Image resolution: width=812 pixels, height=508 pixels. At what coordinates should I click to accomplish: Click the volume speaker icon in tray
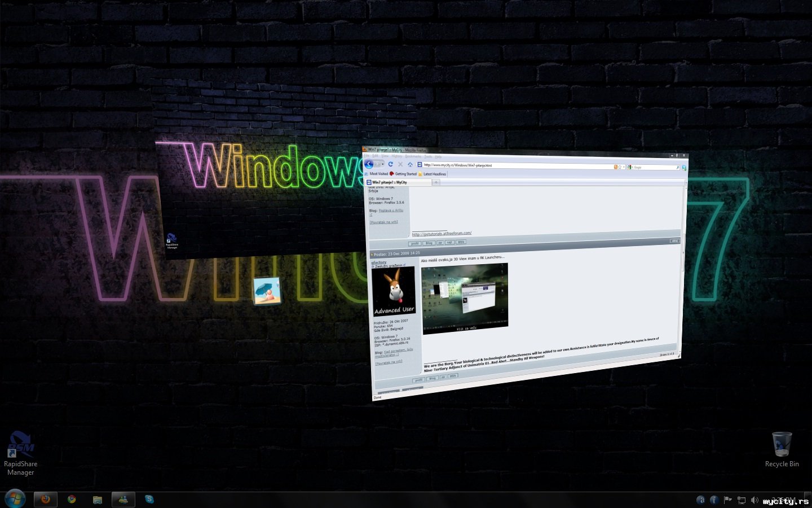(754, 500)
